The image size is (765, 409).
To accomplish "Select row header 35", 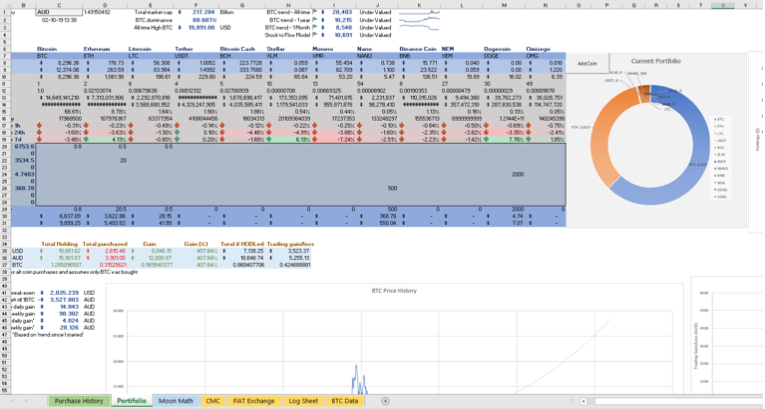I will point(4,251).
